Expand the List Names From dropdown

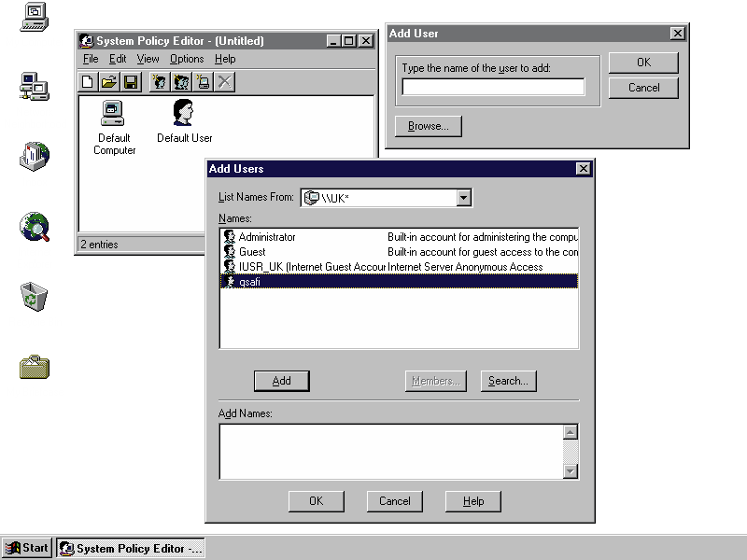pos(464,198)
